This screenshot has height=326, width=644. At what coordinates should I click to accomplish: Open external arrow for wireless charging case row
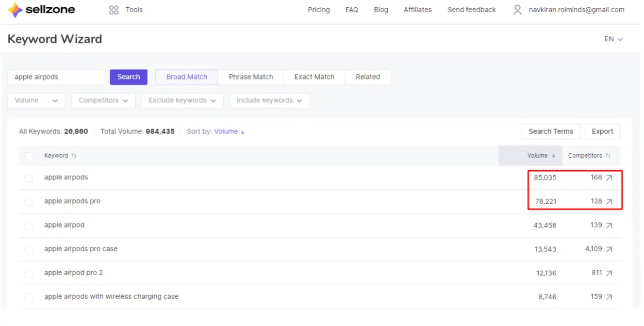tap(609, 296)
